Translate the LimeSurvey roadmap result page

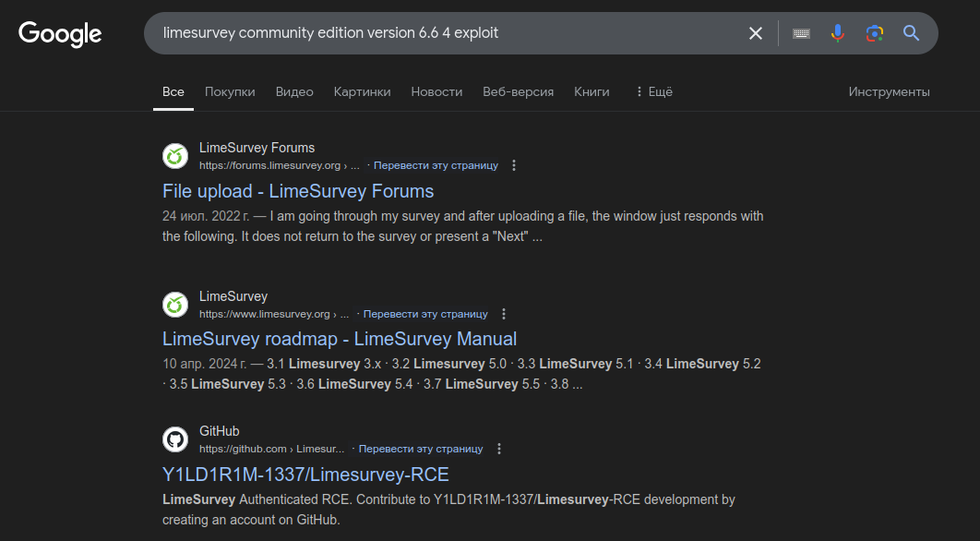tap(425, 314)
